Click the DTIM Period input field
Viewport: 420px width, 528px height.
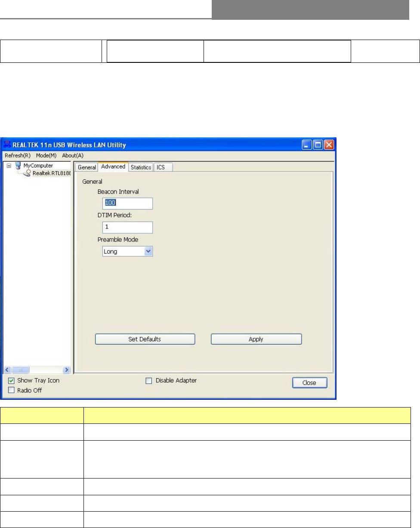point(128,228)
